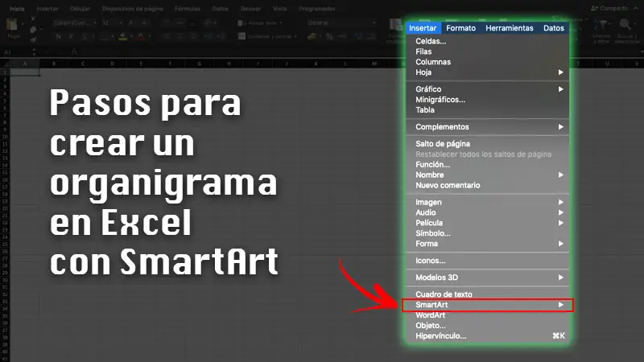
Task: Click the Copy icon beside Pegar
Action: click(x=33, y=30)
